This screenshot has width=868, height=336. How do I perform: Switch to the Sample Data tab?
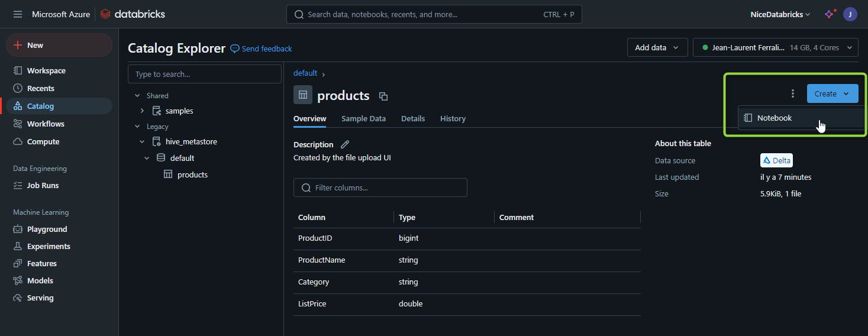[x=363, y=118]
